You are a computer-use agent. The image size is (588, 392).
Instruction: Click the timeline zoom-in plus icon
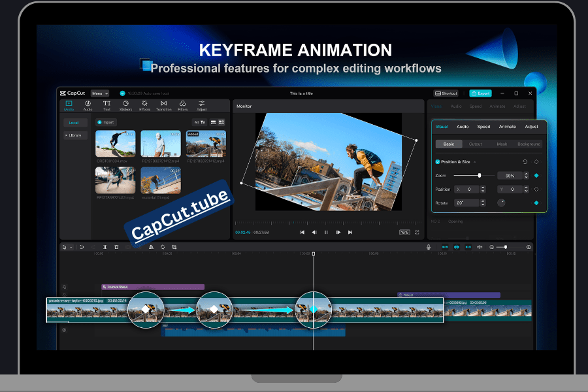point(529,247)
